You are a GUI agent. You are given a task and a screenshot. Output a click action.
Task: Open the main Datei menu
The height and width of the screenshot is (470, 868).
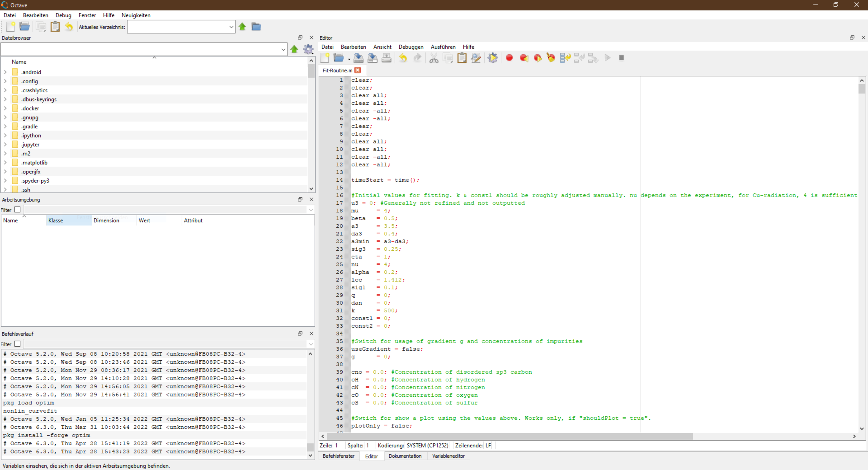pos(10,15)
